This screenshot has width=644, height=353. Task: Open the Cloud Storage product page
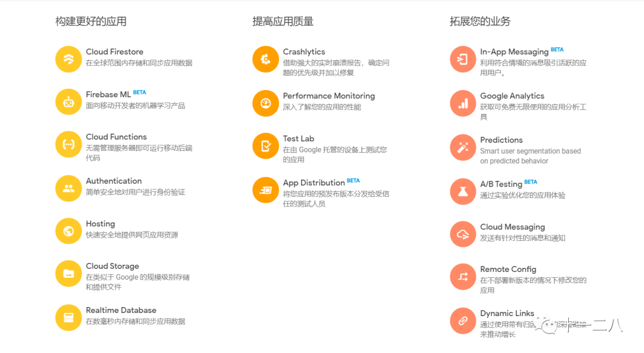coord(113,266)
